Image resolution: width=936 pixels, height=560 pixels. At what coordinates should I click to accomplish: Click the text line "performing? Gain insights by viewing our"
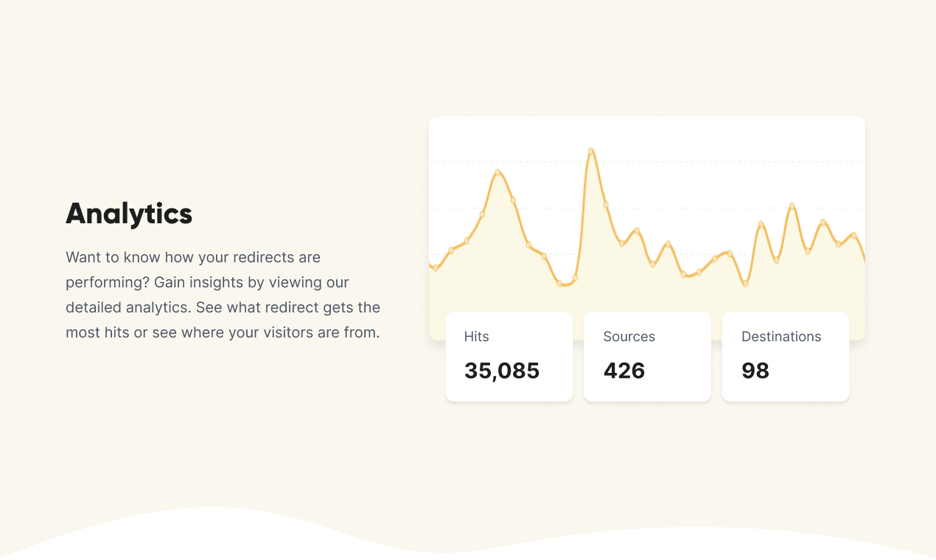point(207,283)
